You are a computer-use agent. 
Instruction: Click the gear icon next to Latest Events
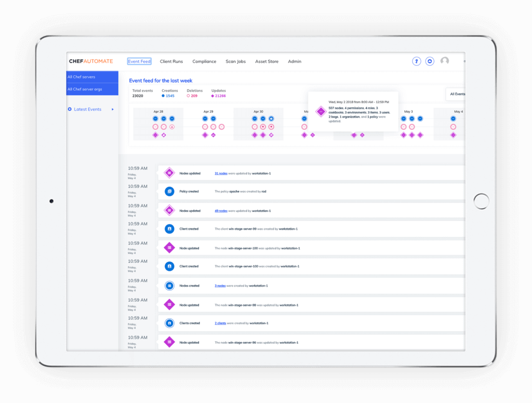71,109
